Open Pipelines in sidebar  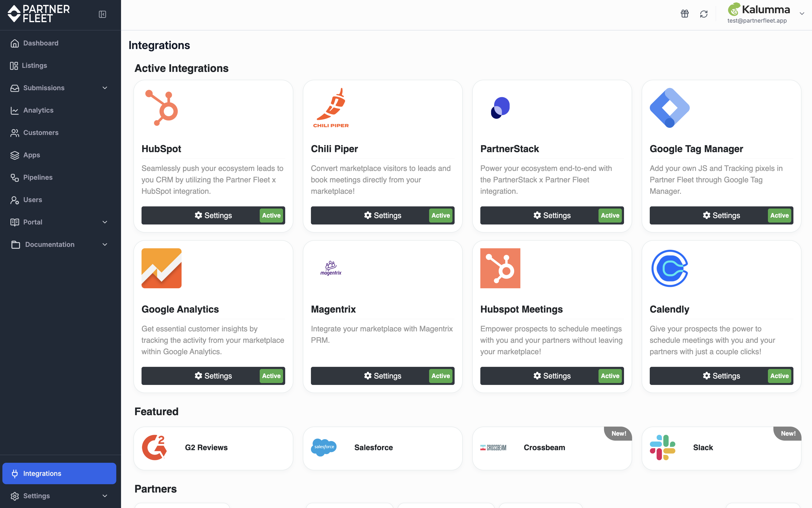click(x=38, y=177)
